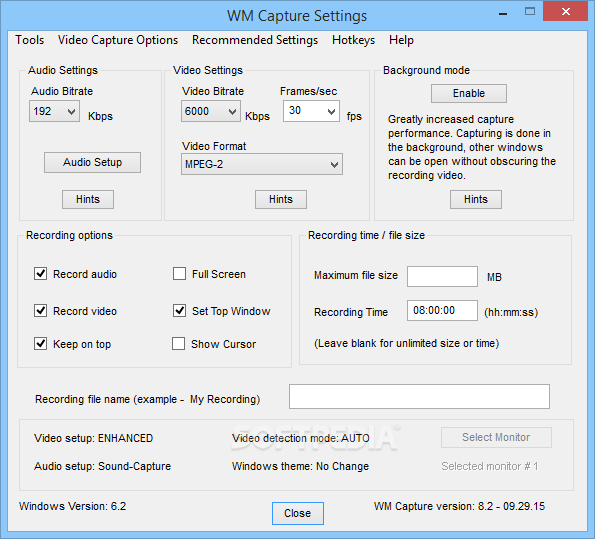The height and width of the screenshot is (539, 595).
Task: Enable Background mode
Action: (x=469, y=93)
